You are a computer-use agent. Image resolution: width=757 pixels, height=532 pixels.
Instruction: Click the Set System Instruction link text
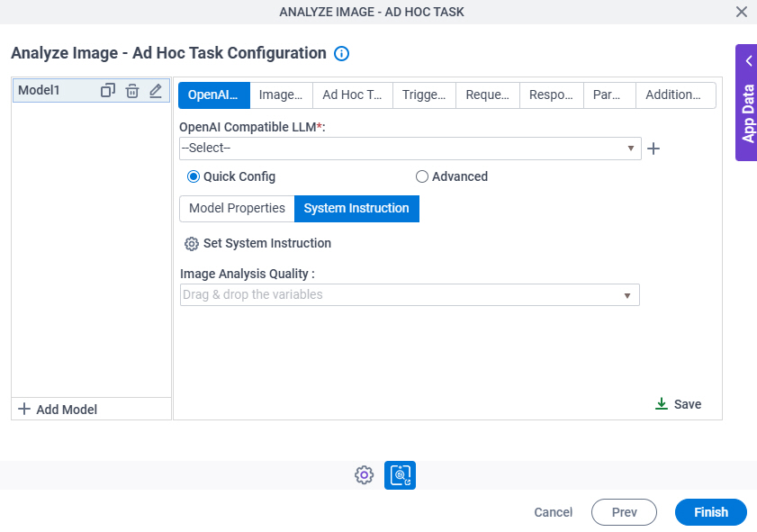pos(267,243)
